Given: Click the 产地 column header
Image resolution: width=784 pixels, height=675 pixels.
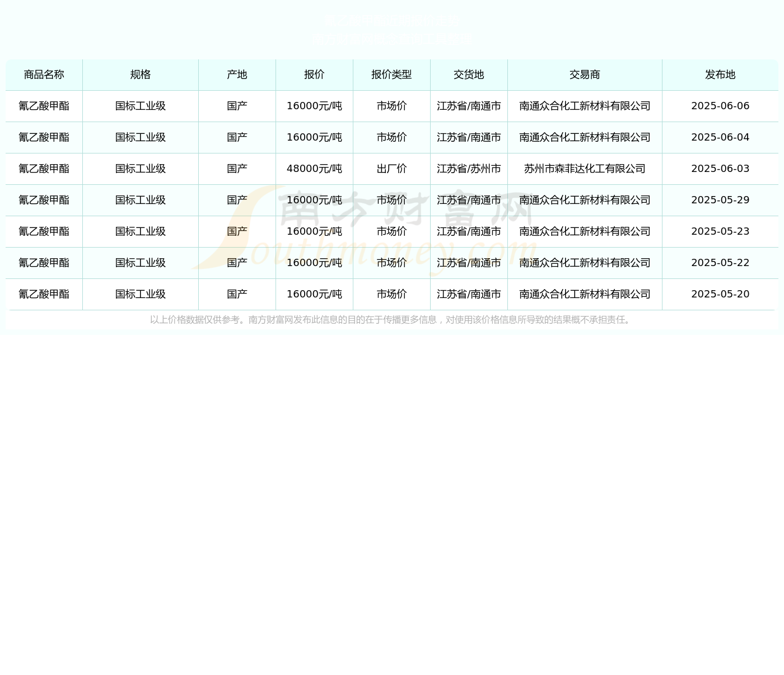Looking at the screenshot, I should [x=237, y=75].
